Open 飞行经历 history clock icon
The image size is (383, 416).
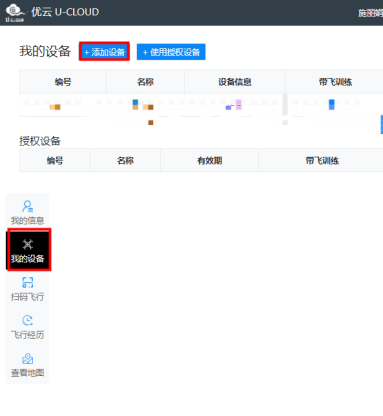coord(27,320)
